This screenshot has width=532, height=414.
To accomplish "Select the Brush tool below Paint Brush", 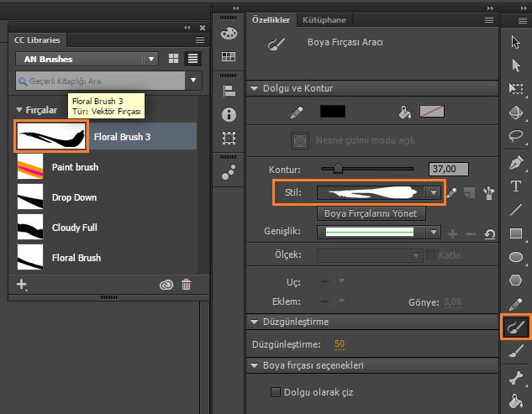I will 516,350.
